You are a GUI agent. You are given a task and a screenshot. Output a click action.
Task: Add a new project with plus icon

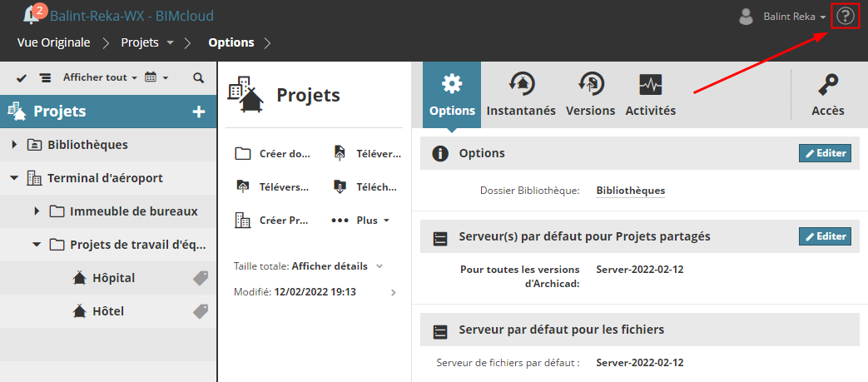pos(199,112)
